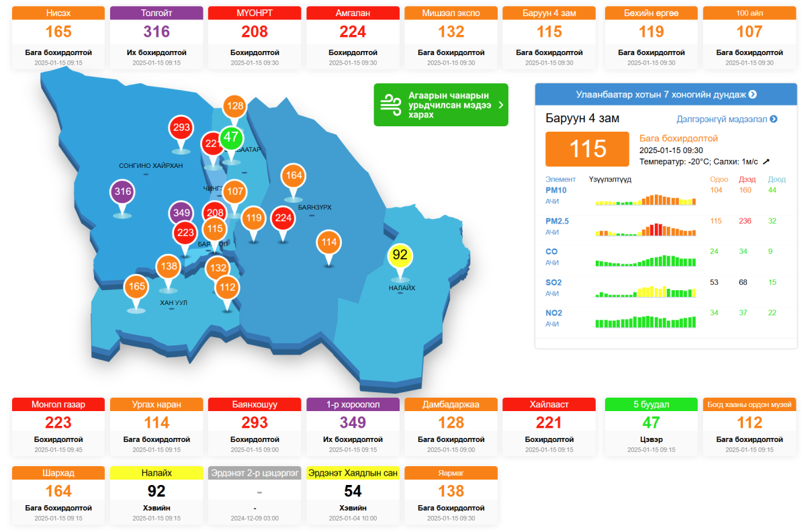Select the Толгойт station card showing 316
Viewport: 806px width, 532px height.
[156, 38]
